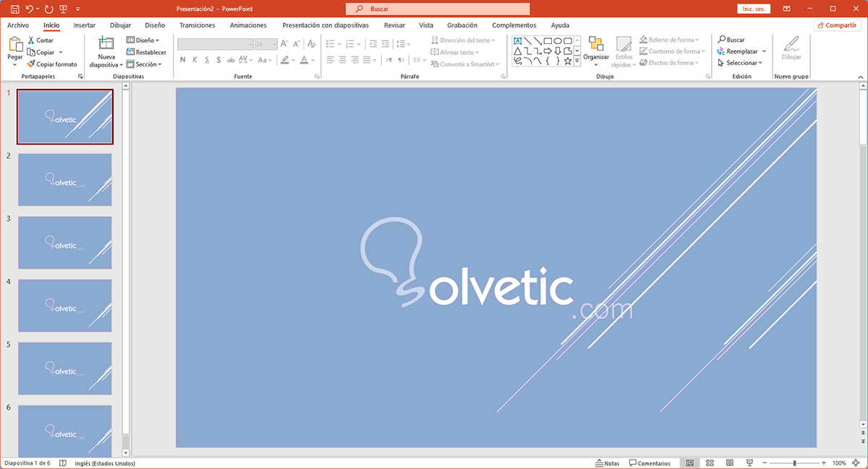Insert a text box shape
The width and height of the screenshot is (868, 469).
517,40
